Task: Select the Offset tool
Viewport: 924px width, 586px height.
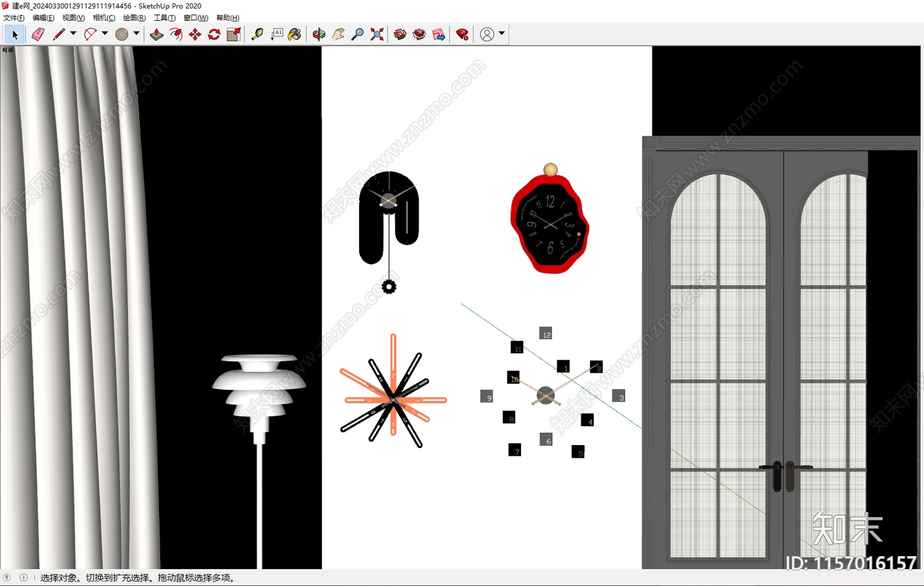Action: point(176,35)
